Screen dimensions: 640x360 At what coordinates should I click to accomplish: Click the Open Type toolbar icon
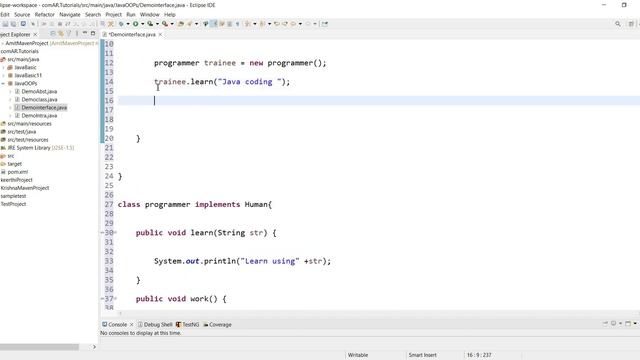181,24
